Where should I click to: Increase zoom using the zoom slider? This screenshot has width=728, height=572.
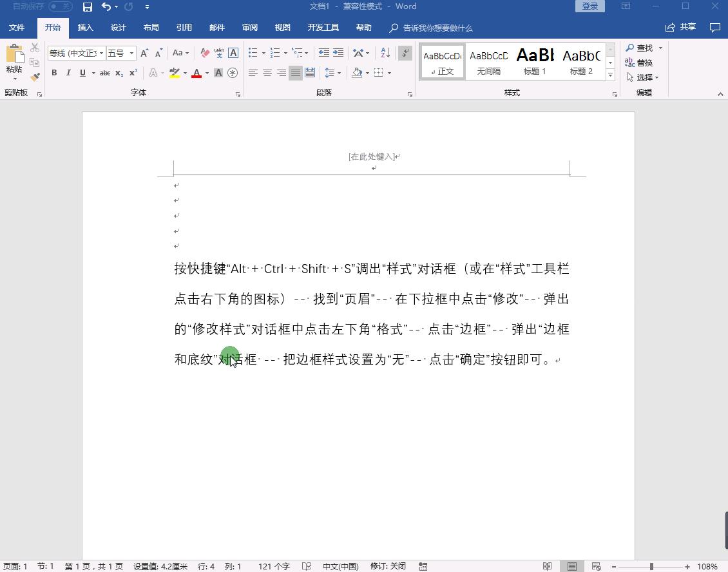click(x=688, y=566)
